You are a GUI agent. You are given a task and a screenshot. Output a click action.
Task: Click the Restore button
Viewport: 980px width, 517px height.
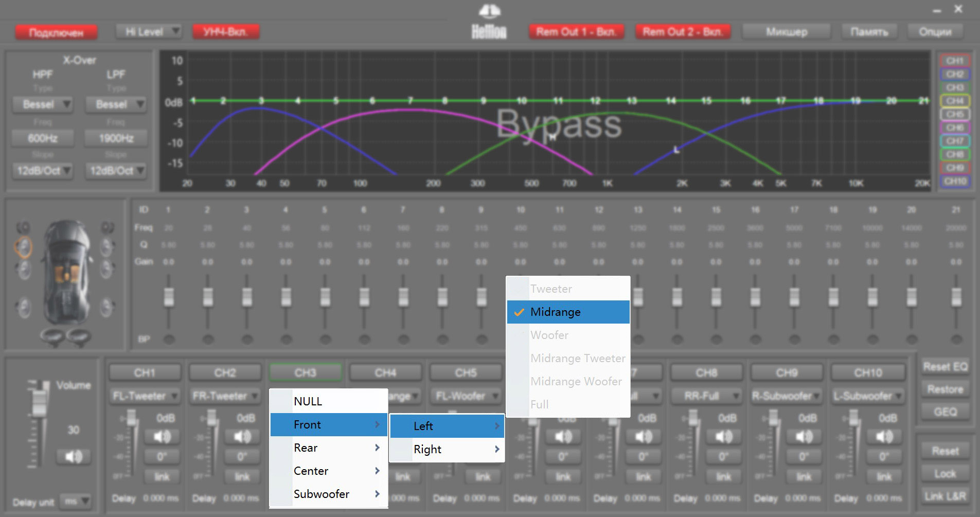pos(946,389)
